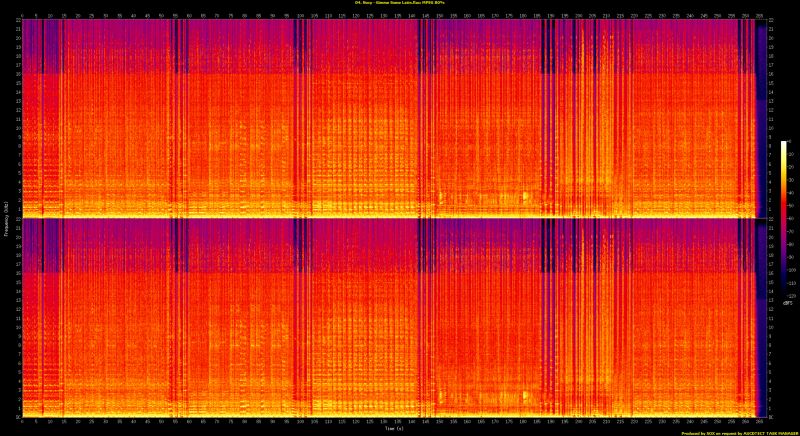800x436 pixels.
Task: Click the white top end of color scale
Action: [785, 146]
